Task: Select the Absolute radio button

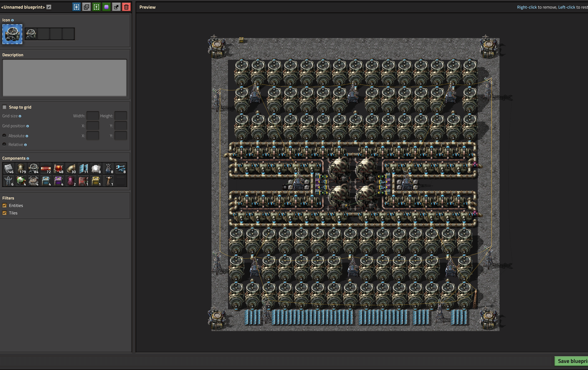Action: 4,136
